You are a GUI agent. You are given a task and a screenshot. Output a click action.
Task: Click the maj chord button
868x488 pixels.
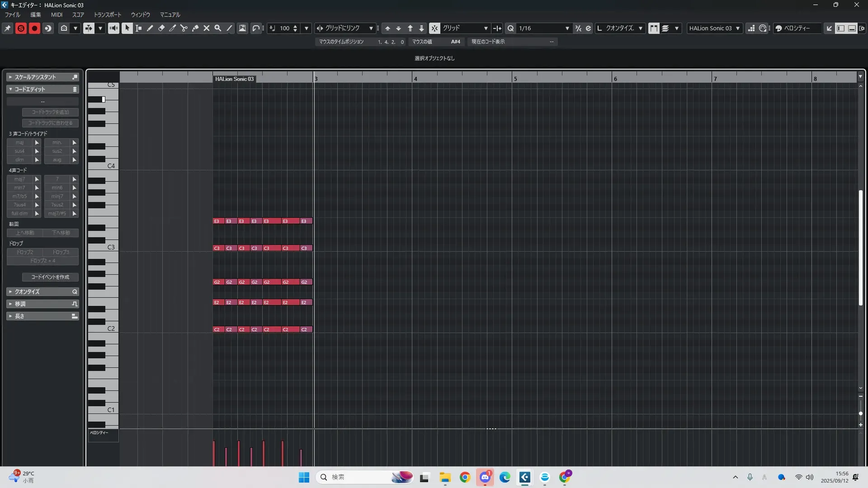pos(19,142)
